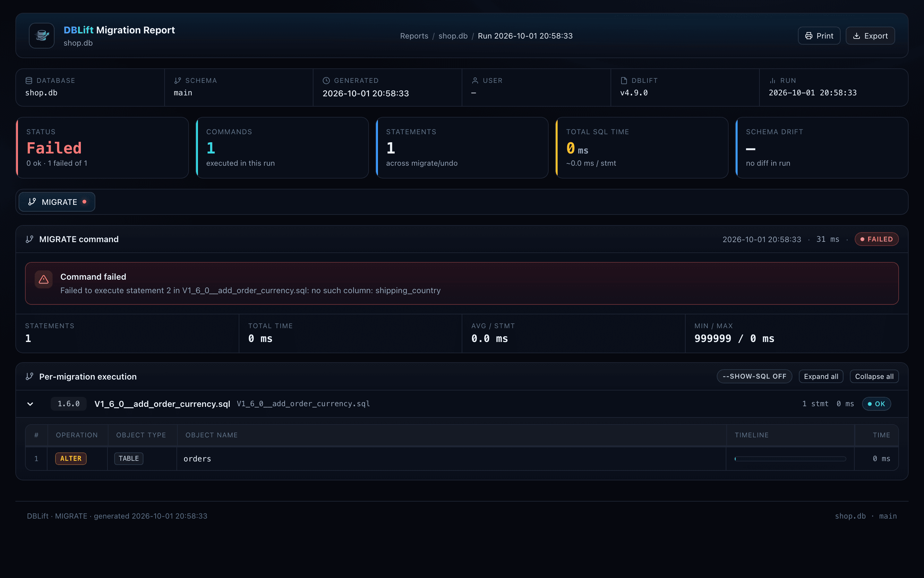924x578 pixels.
Task: Collapse the 1.6.0 migration row chevron
Action: point(30,404)
